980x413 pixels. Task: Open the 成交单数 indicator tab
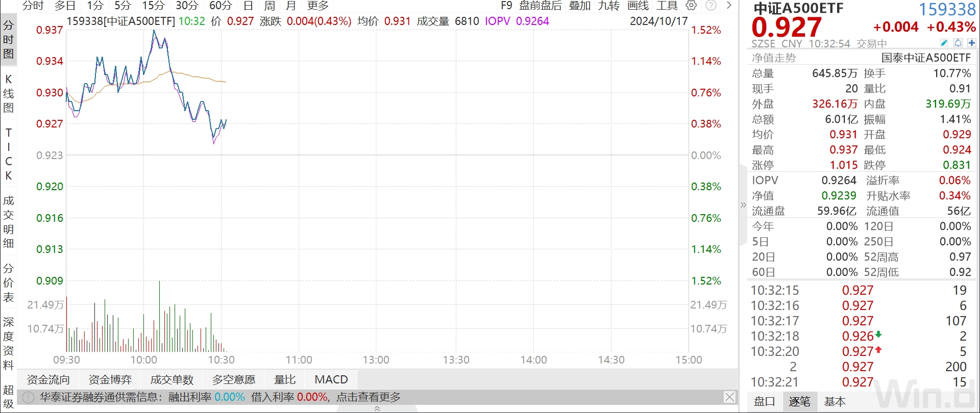[172, 379]
